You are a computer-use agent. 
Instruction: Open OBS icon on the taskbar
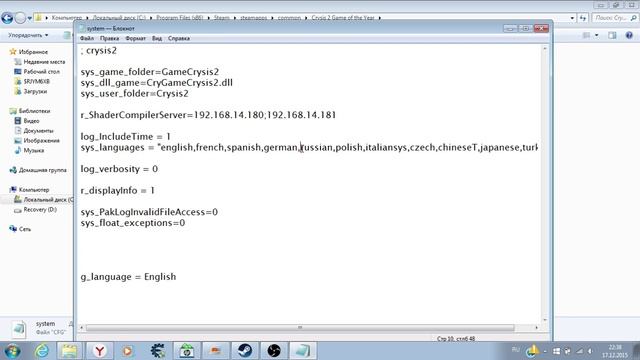pos(274,351)
